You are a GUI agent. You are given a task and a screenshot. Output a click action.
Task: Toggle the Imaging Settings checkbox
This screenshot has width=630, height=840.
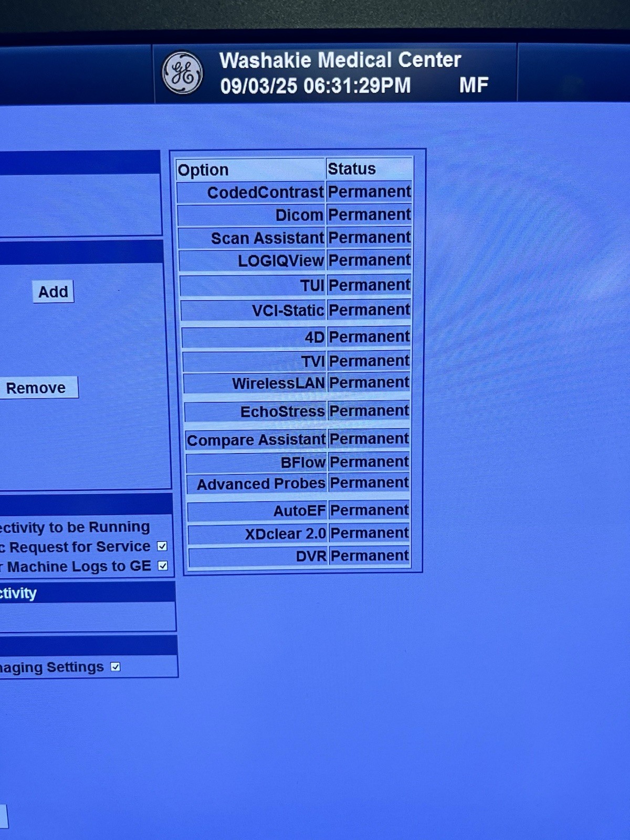coord(115,667)
